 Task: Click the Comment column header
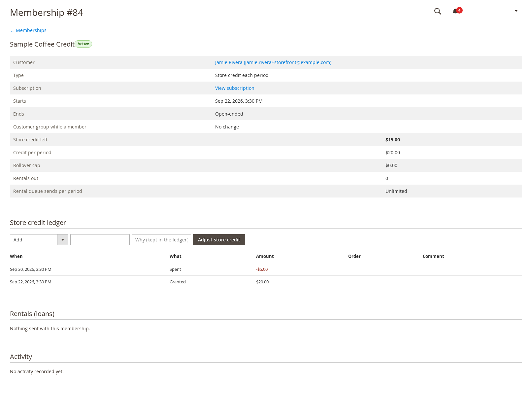[433, 256]
